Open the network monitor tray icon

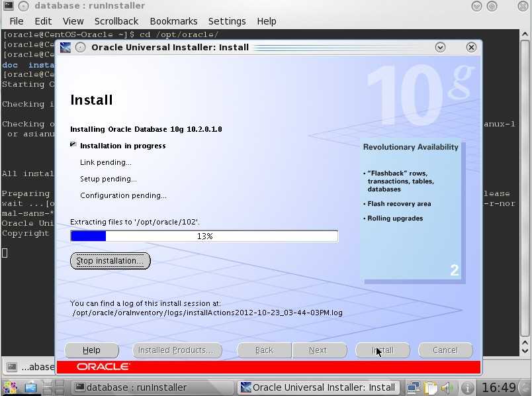coord(414,388)
